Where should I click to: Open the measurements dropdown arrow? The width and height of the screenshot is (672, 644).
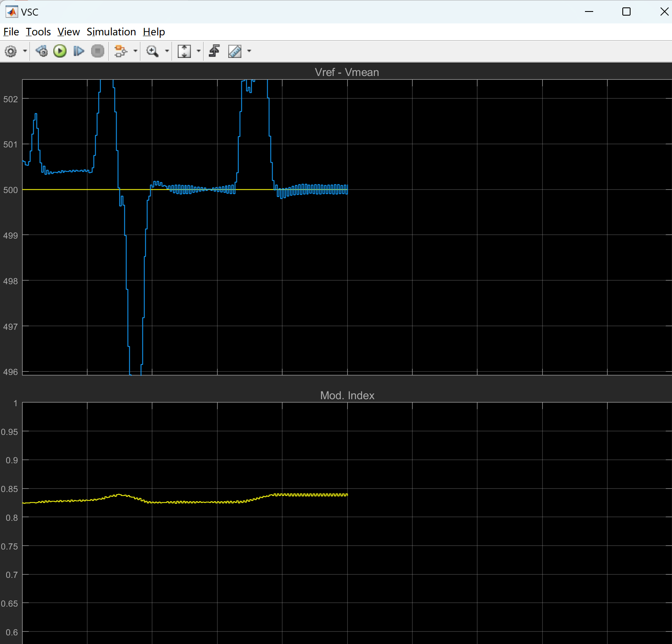pos(249,51)
